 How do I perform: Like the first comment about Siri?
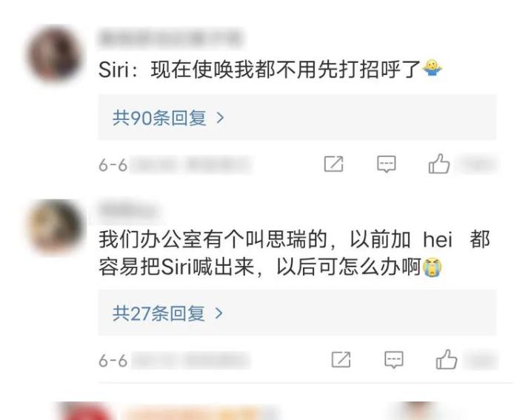[438, 164]
